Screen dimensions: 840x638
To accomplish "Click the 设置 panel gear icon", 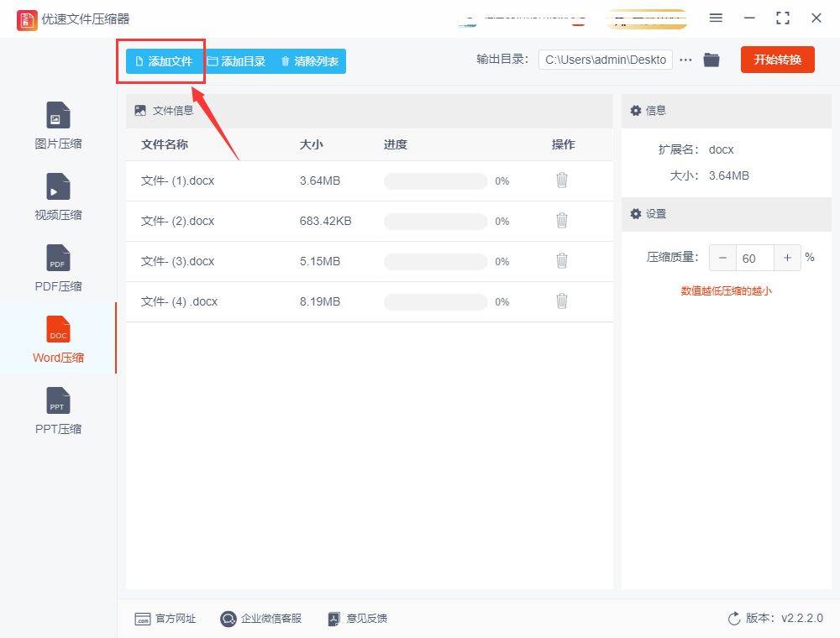I will click(x=635, y=214).
